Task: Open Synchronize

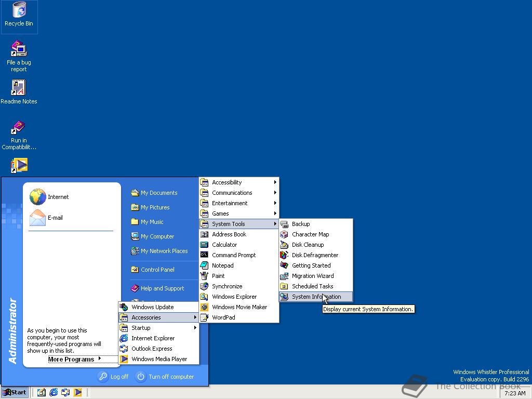Action: 239,286
